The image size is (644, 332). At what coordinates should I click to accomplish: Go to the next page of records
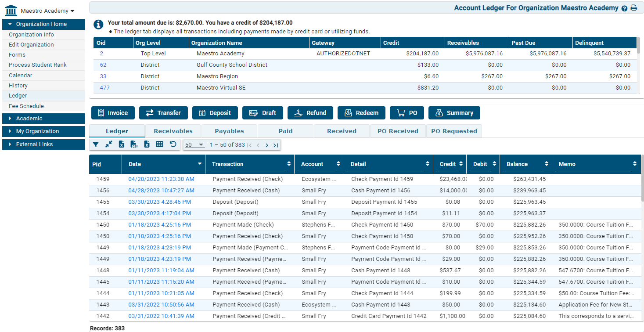pos(267,145)
